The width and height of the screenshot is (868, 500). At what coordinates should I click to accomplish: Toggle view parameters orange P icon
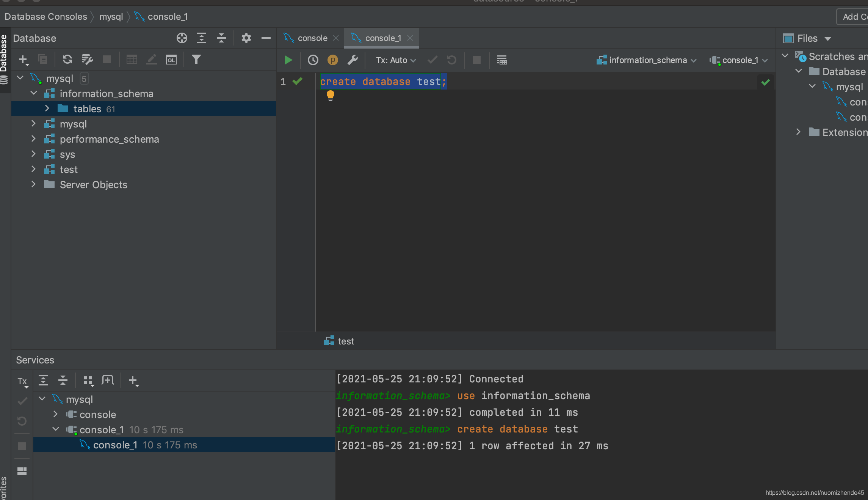tap(332, 60)
